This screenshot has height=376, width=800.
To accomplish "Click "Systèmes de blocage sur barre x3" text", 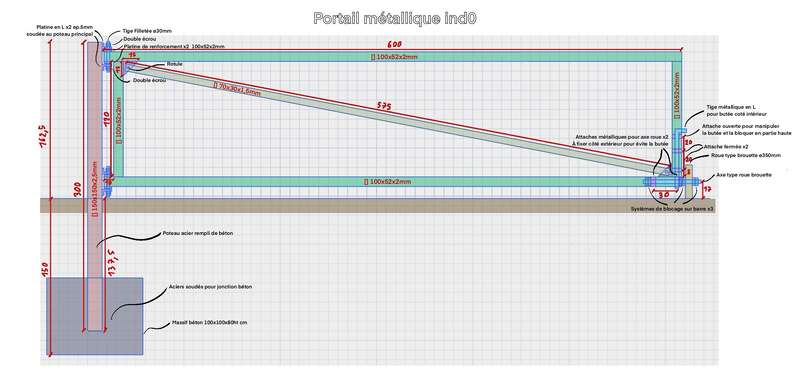I will tap(671, 209).
